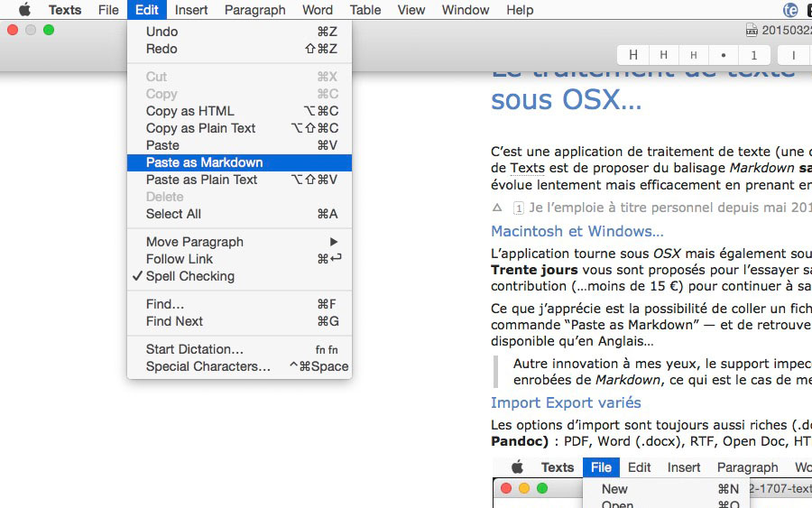Open the Window menu

(x=465, y=10)
